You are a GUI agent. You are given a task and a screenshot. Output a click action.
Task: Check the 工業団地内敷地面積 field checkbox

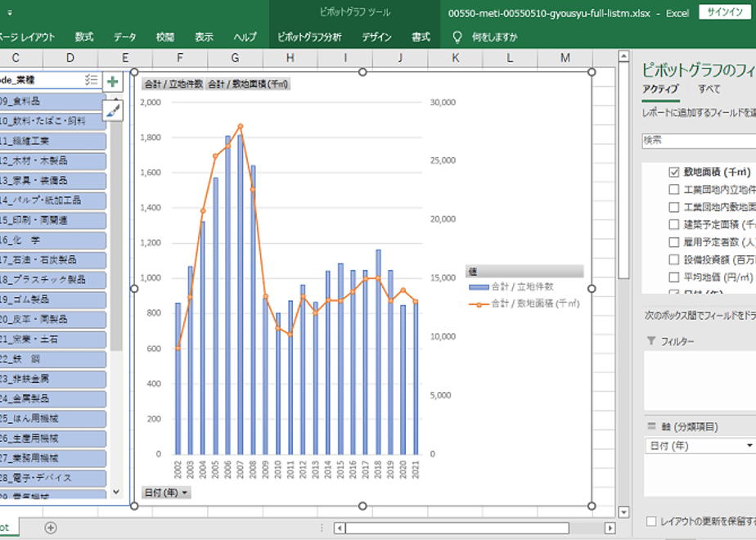tap(674, 207)
